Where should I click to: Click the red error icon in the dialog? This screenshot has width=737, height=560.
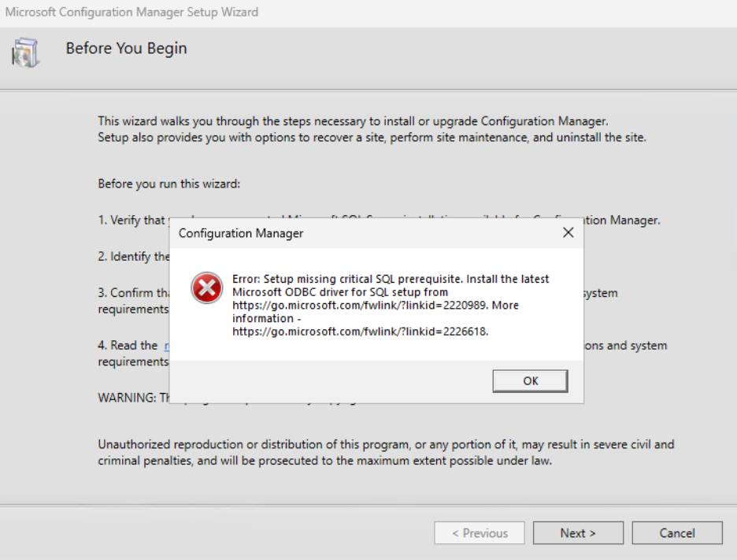pos(206,289)
